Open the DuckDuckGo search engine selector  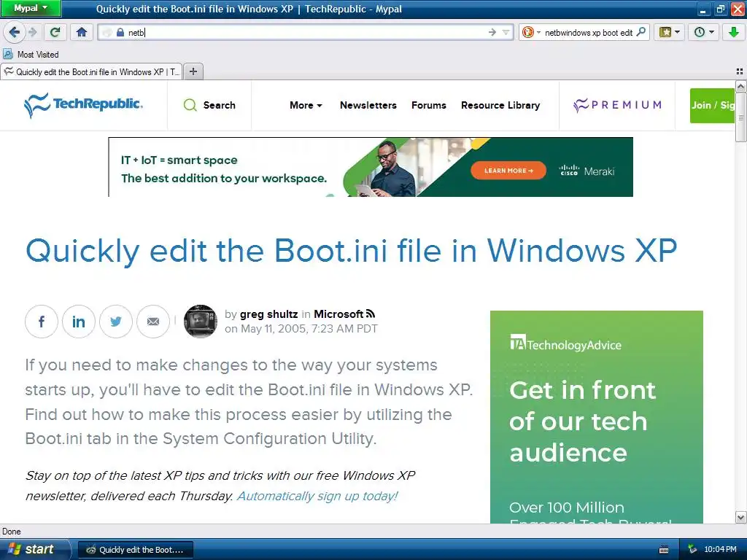[531, 32]
